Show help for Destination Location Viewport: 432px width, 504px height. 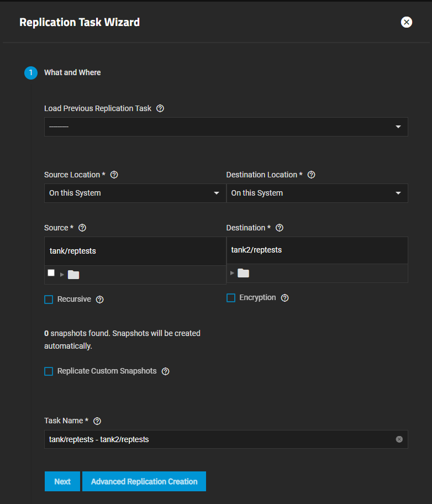pos(311,175)
